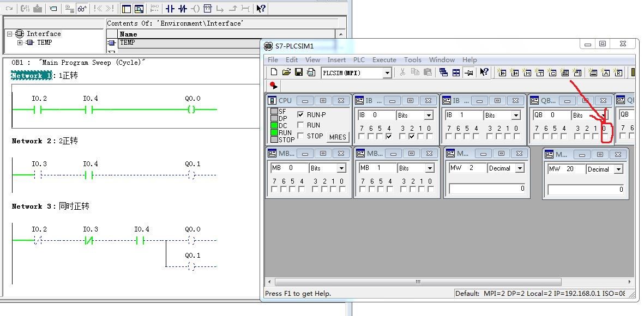
Task: Click the PLCSIM open folder icon
Action: point(286,72)
